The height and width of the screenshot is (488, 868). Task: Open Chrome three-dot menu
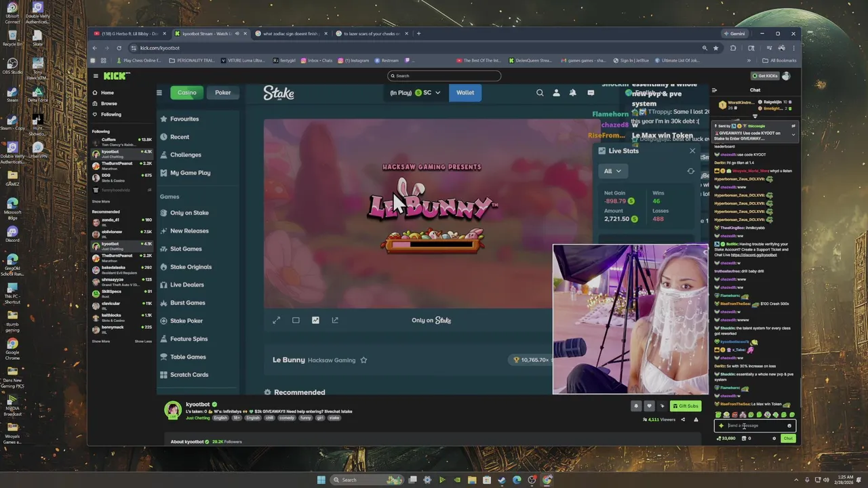(x=793, y=48)
